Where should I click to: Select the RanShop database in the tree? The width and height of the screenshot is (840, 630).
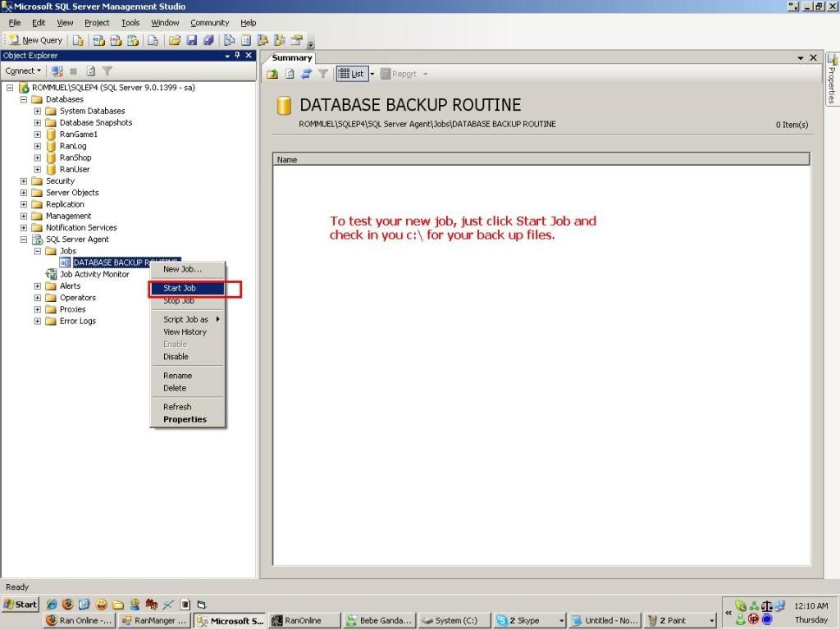coord(75,157)
